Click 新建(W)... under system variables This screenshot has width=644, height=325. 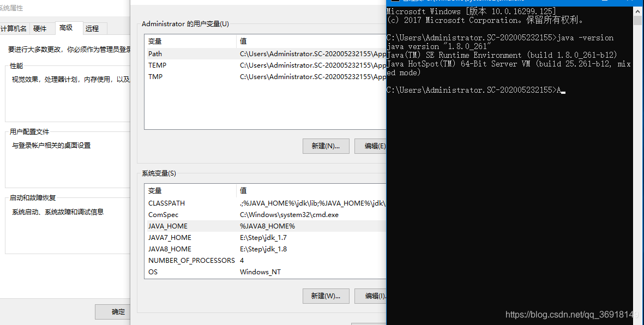coord(326,296)
